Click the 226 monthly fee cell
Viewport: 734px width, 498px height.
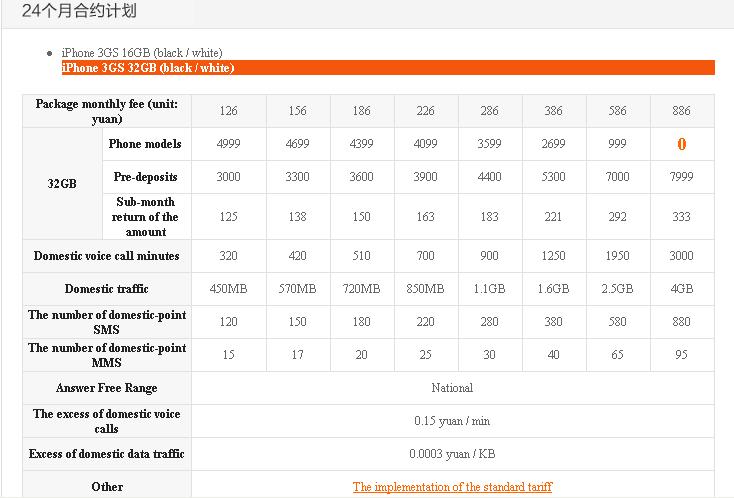(x=426, y=111)
